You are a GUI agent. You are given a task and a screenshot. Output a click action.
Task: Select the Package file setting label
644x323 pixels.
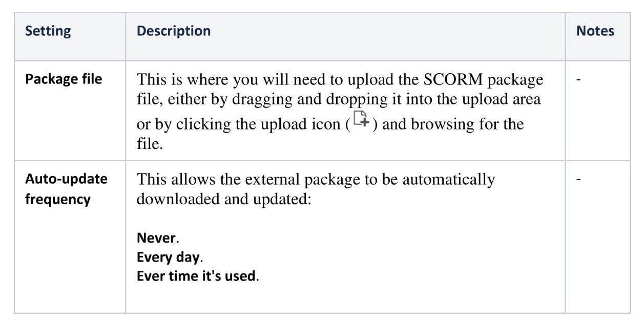pyautogui.click(x=64, y=79)
